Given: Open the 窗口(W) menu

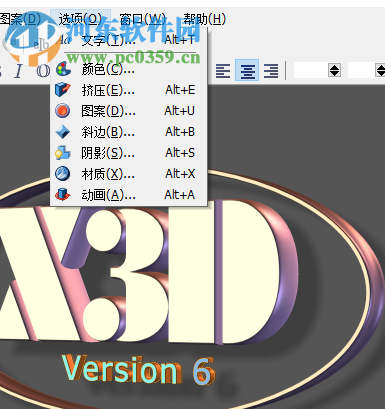Looking at the screenshot, I should [142, 19].
